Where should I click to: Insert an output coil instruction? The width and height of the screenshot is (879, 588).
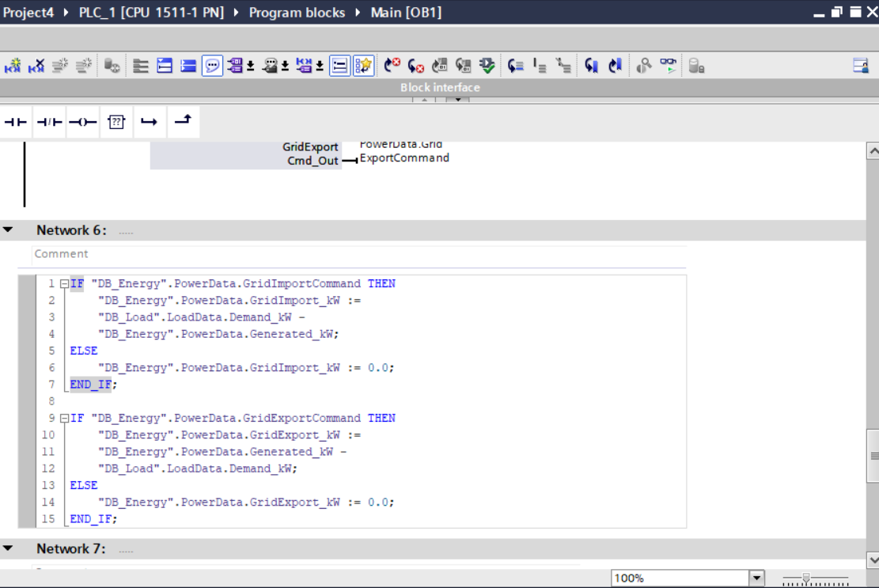(82, 122)
